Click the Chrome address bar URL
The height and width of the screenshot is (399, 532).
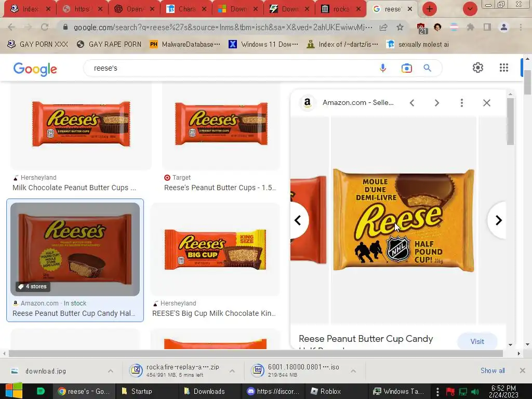[223, 27]
